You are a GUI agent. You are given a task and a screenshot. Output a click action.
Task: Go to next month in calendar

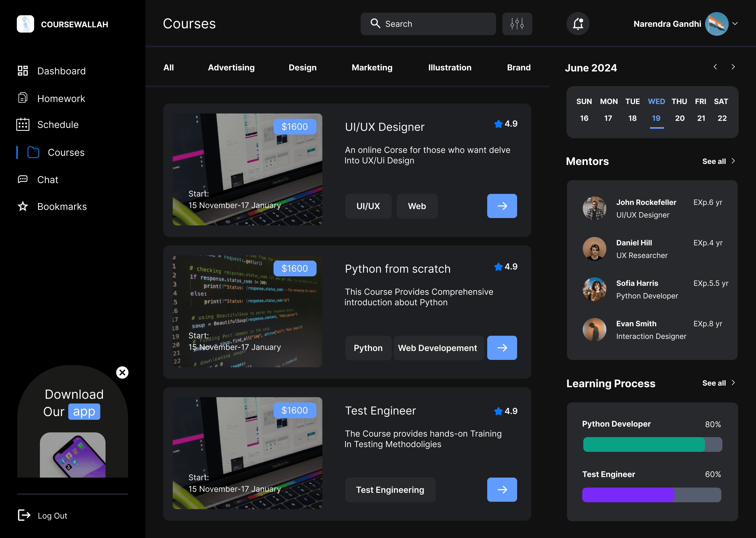[x=733, y=67]
